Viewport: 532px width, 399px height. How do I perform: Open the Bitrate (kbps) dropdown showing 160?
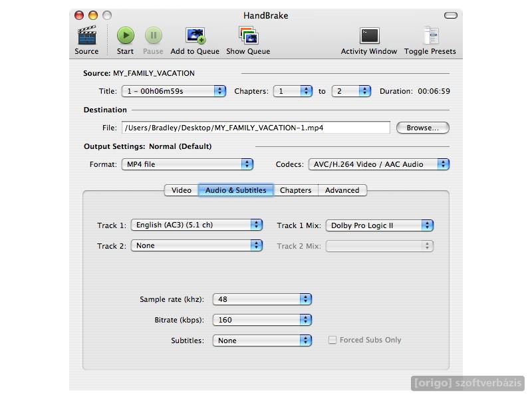[262, 320]
